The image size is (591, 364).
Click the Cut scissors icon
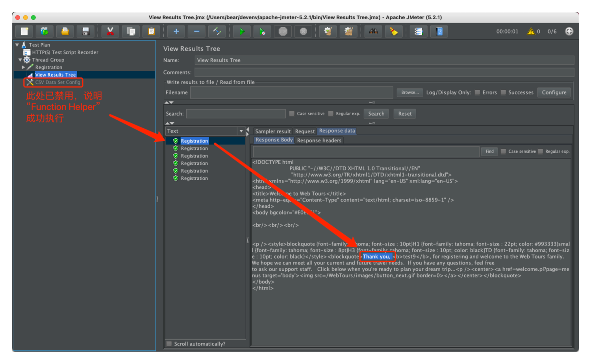pyautogui.click(x=110, y=31)
